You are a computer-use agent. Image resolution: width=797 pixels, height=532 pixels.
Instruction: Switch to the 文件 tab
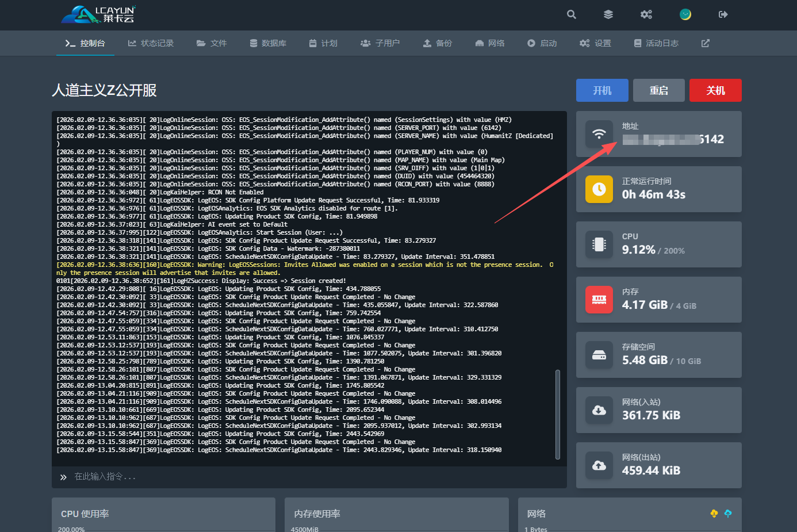tap(212, 43)
